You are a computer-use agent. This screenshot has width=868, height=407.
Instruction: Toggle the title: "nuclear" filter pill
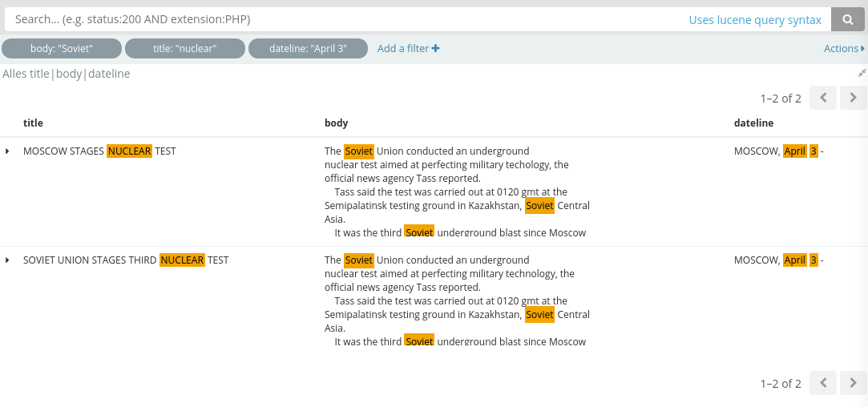(185, 48)
